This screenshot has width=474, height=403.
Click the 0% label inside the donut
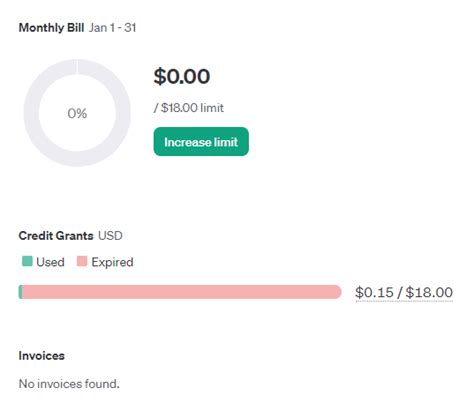pos(77,113)
